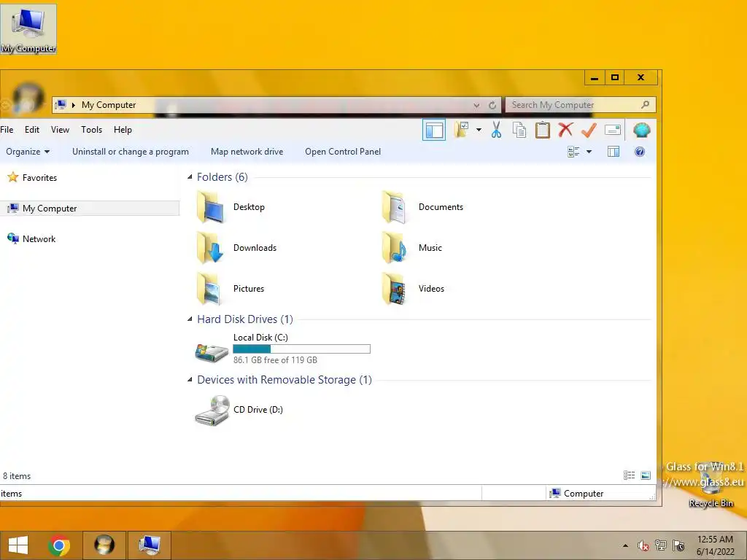Open the teal shell settings icon

click(x=642, y=130)
